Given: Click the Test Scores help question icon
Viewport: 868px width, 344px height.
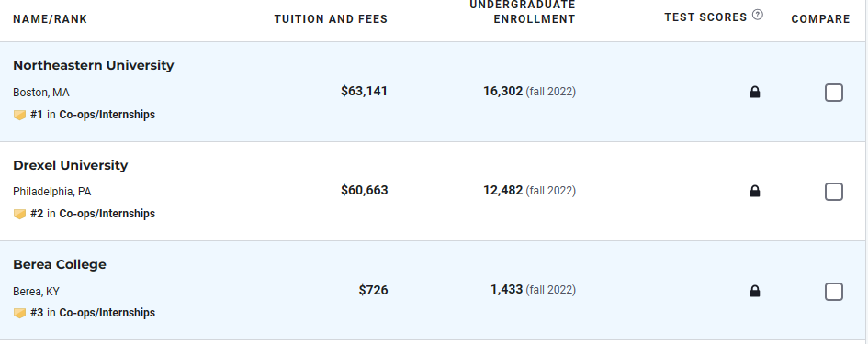Looking at the screenshot, I should point(757,16).
